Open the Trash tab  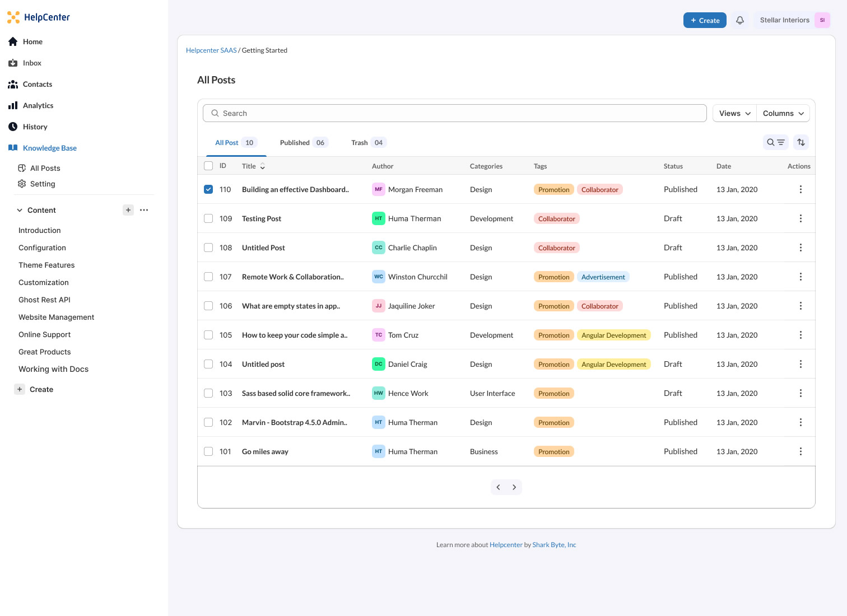[368, 143]
